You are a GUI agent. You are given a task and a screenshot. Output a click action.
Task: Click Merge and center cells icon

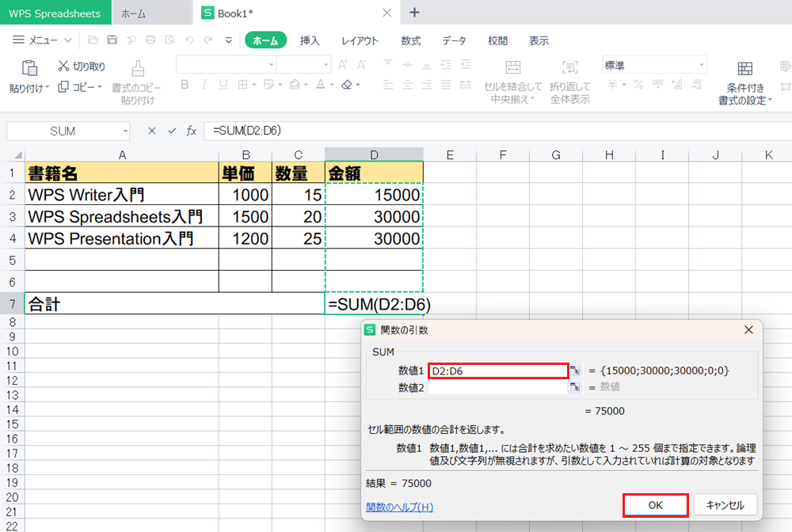[512, 67]
